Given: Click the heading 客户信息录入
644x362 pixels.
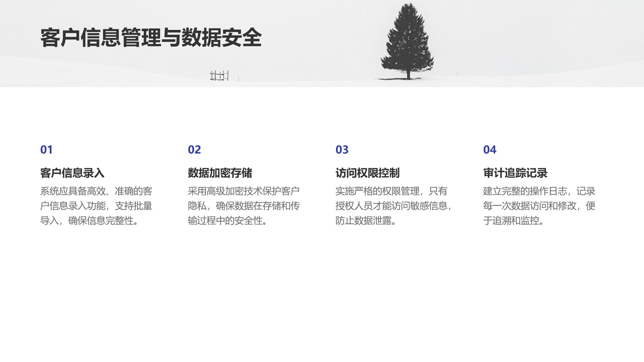Looking at the screenshot, I should pyautogui.click(x=72, y=173).
